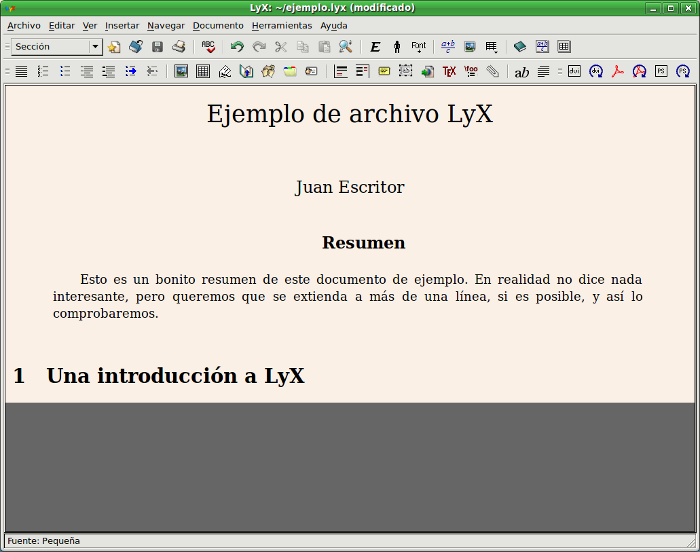Open the Insertar menu
The height and width of the screenshot is (552, 700).
click(122, 26)
